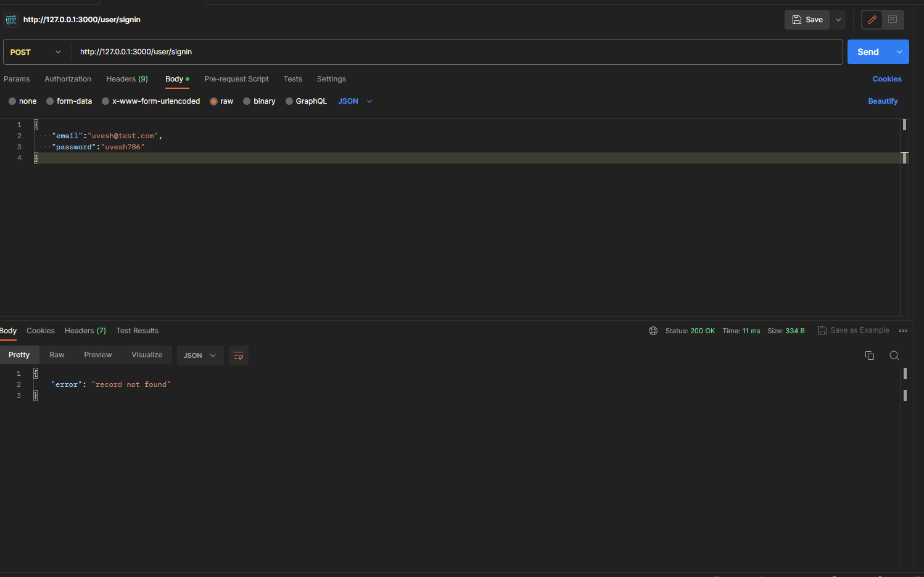Open the comments icon beside the pencil
The width and height of the screenshot is (924, 577).
tap(894, 19)
